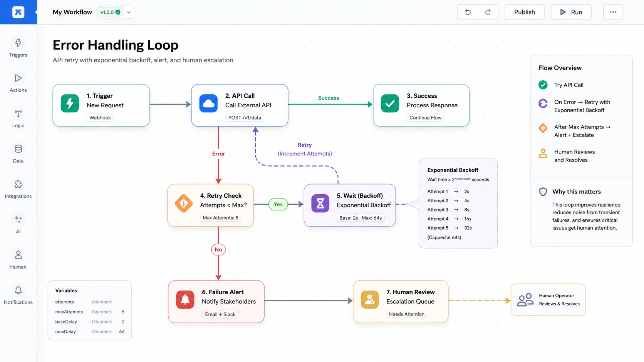Click the Needs Attention tag
Screen dimensions: 644x362
(407, 314)
